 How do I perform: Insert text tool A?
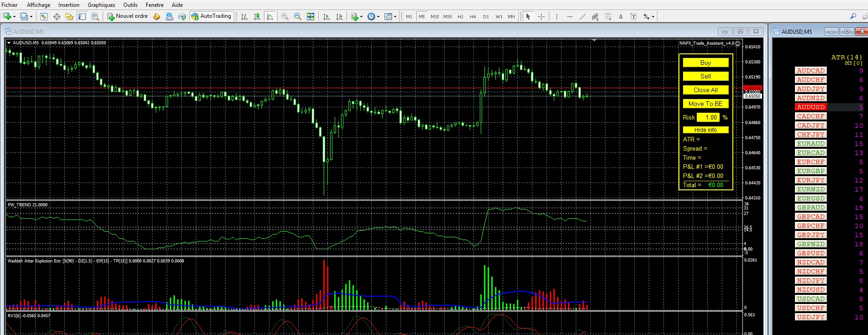[x=621, y=16]
